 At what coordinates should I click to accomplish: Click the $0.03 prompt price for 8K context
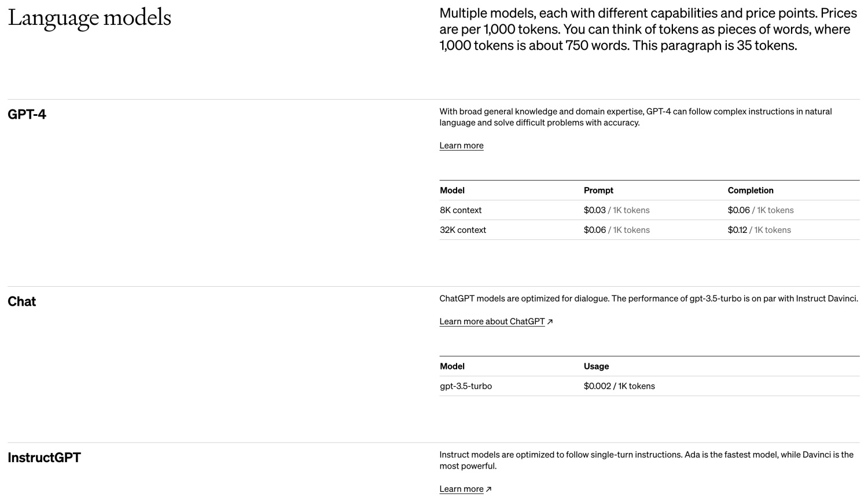(594, 210)
